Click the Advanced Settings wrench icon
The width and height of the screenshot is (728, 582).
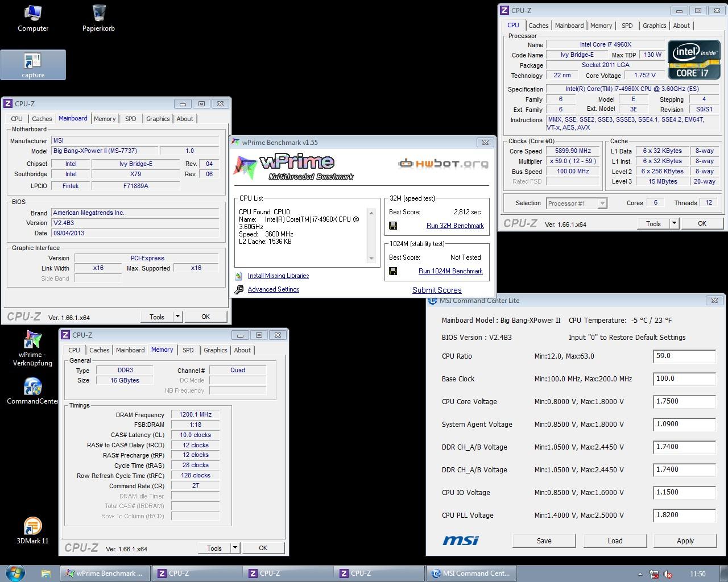coord(239,289)
